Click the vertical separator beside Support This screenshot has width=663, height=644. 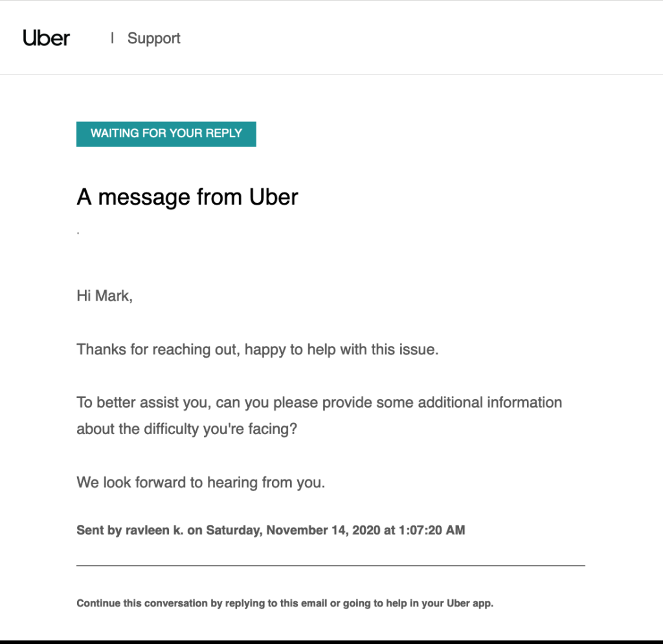tap(113, 38)
